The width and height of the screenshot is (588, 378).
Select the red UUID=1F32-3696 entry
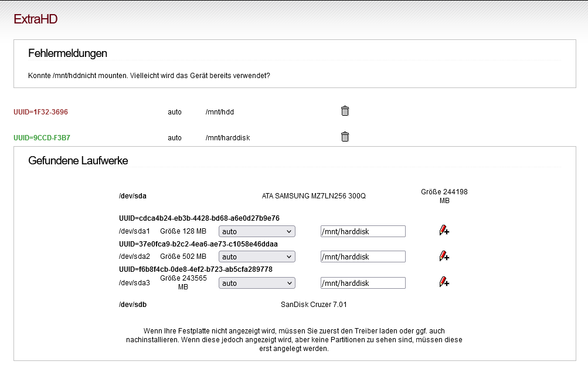[40, 112]
